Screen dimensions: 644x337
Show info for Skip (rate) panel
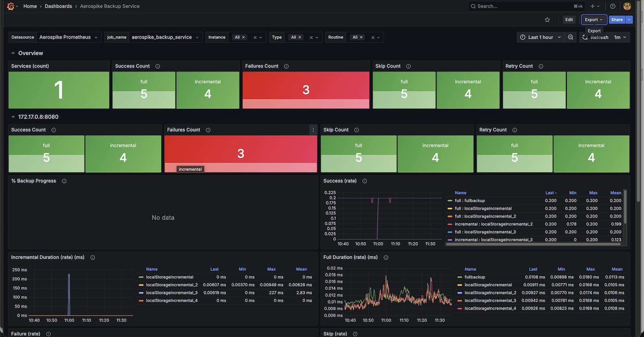tap(355, 334)
